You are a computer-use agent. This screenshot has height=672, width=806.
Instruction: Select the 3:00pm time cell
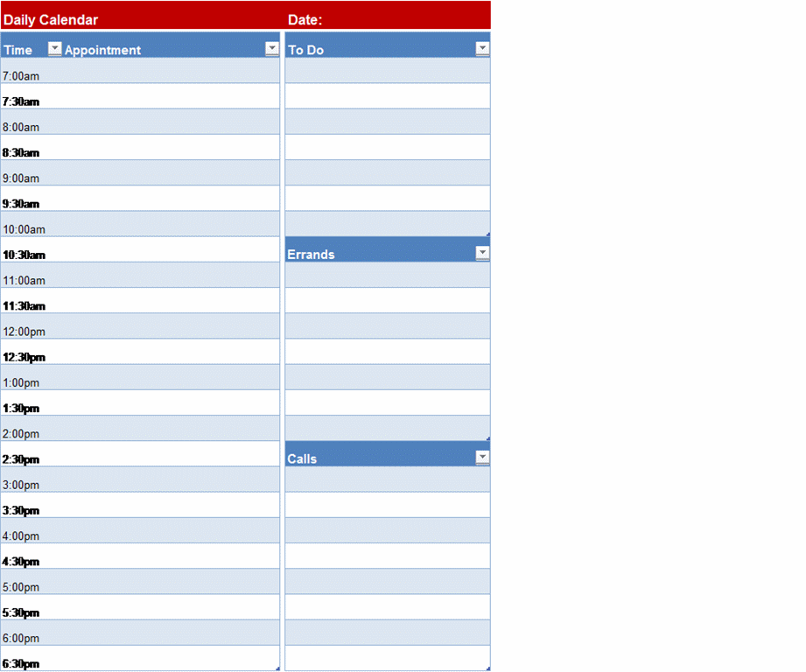pyautogui.click(x=32, y=479)
